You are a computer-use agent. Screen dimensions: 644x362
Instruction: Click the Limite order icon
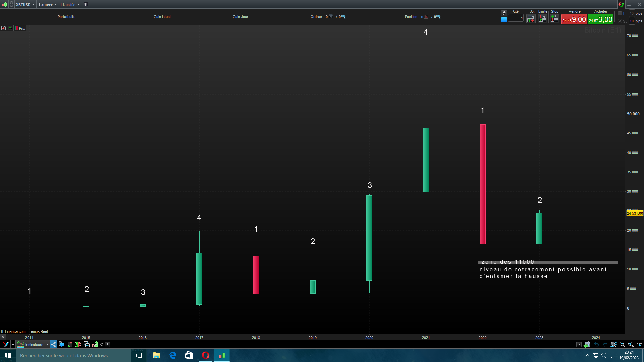point(542,19)
